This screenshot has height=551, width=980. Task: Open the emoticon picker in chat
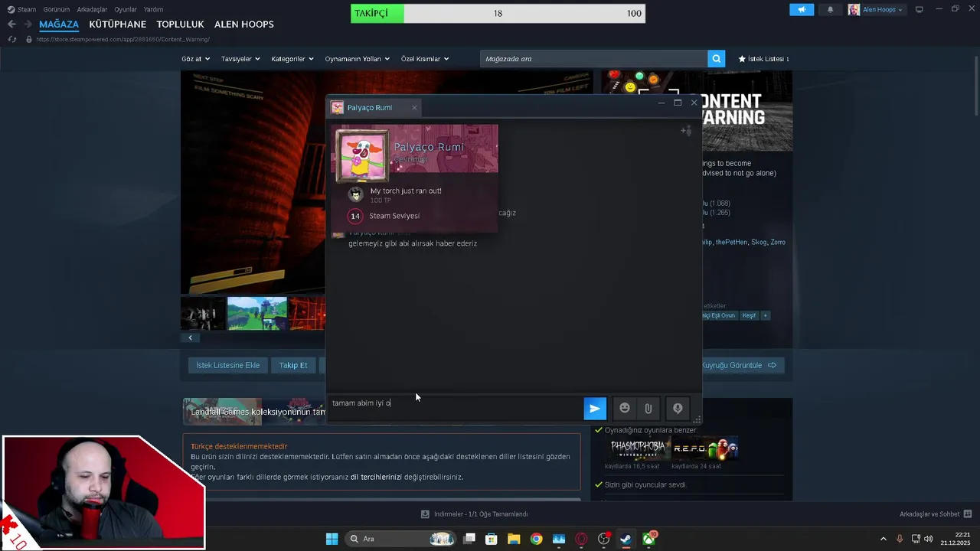625,409
